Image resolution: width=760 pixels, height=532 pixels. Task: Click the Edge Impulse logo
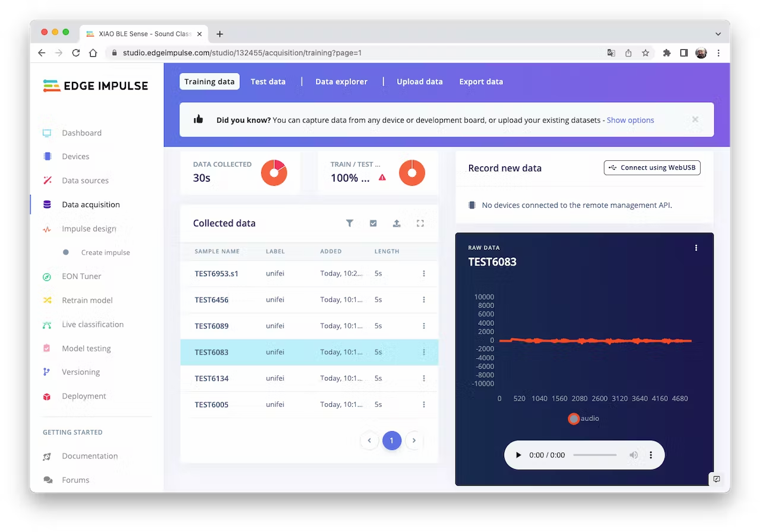click(96, 85)
